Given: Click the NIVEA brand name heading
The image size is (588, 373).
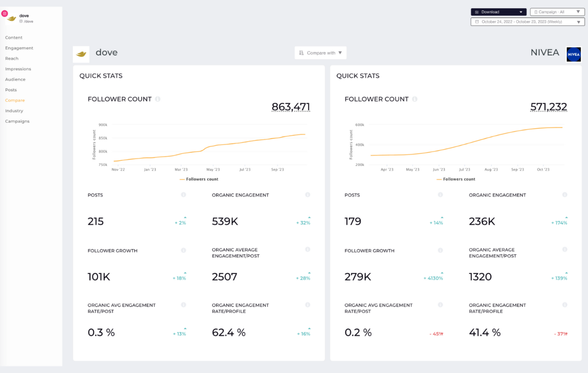Looking at the screenshot, I should 545,53.
